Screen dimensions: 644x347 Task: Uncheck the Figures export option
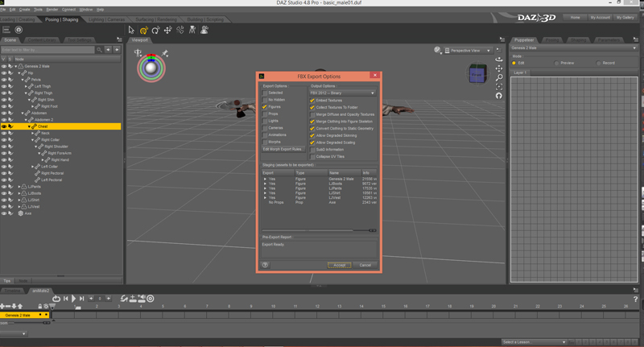[265, 107]
